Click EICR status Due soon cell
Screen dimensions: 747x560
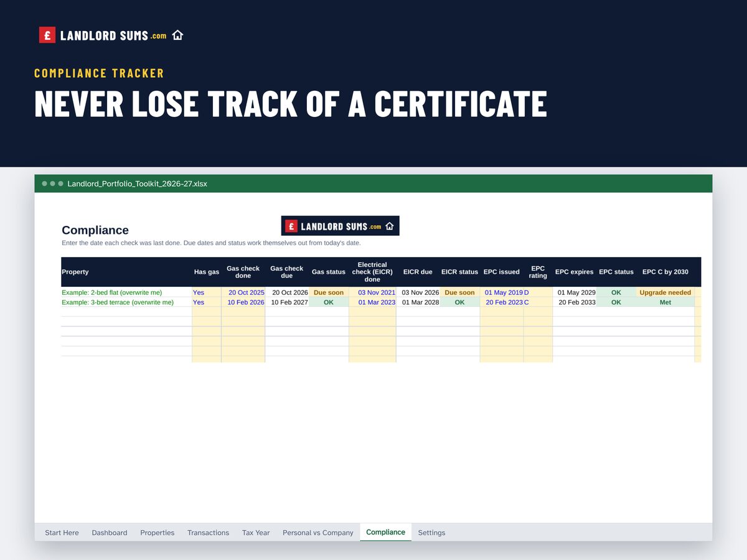[x=460, y=292]
